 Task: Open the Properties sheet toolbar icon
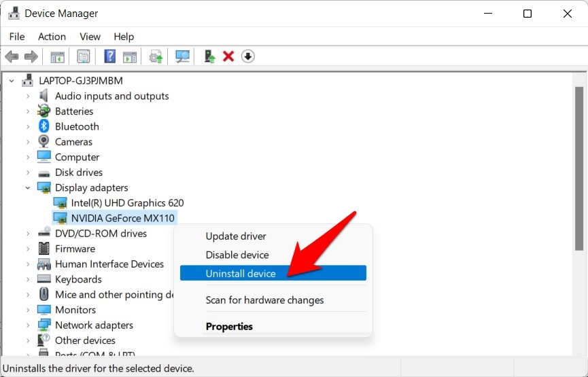point(83,56)
